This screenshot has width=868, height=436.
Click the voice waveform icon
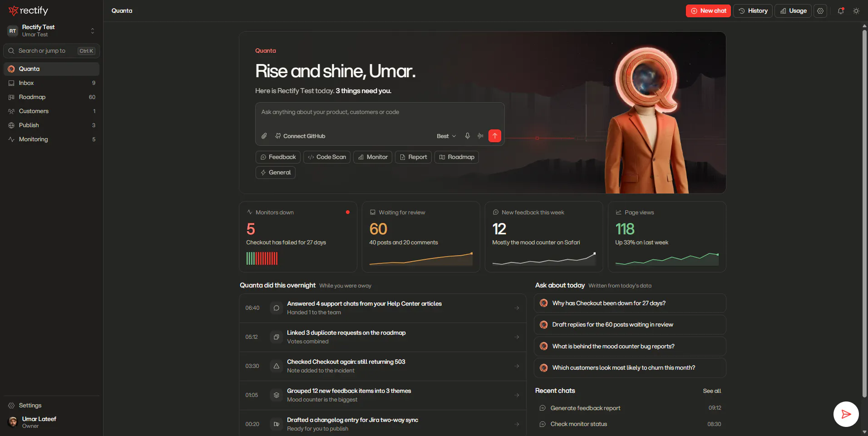coord(480,136)
